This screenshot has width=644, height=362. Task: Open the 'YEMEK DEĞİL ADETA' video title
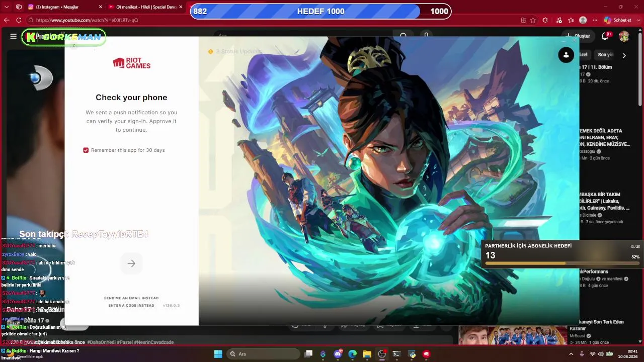point(605,137)
